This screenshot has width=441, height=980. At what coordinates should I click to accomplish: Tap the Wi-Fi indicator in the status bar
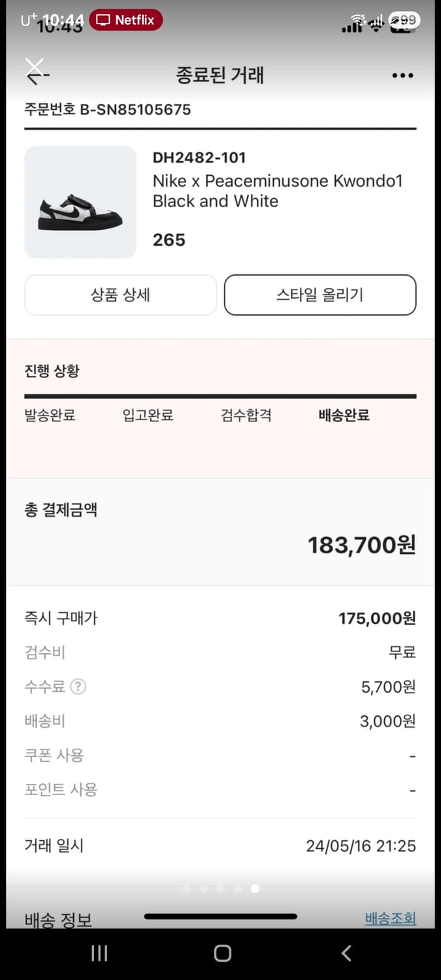click(x=375, y=21)
